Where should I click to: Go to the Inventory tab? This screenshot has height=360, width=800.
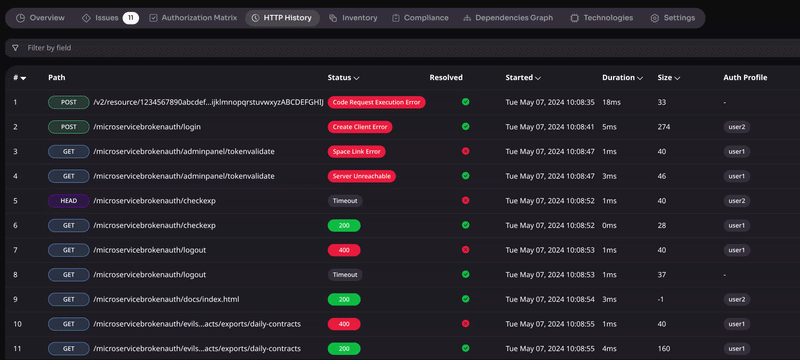coord(353,18)
